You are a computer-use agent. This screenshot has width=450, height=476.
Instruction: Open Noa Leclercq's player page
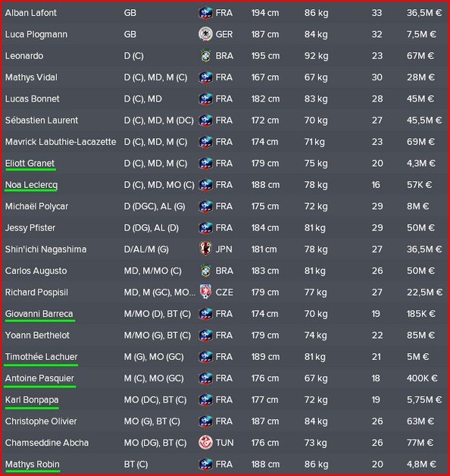click(31, 185)
